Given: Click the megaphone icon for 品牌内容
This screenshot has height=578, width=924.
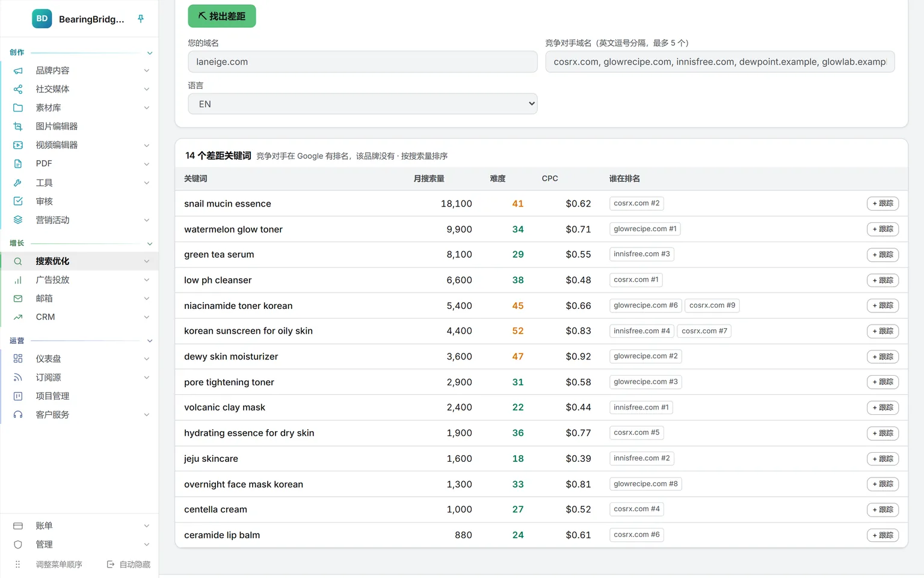Looking at the screenshot, I should click(18, 70).
